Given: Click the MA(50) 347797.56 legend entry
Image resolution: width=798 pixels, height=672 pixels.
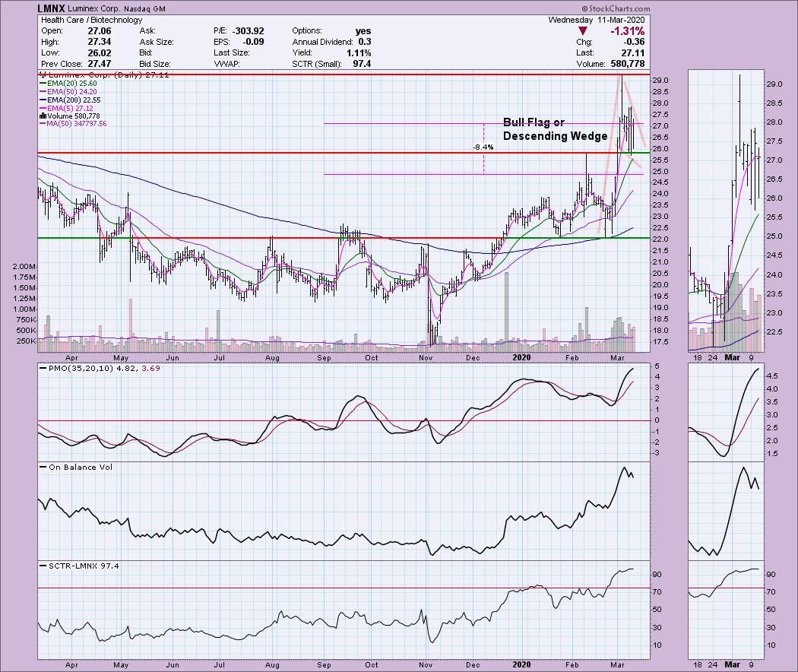Looking at the screenshot, I should coord(73,124).
